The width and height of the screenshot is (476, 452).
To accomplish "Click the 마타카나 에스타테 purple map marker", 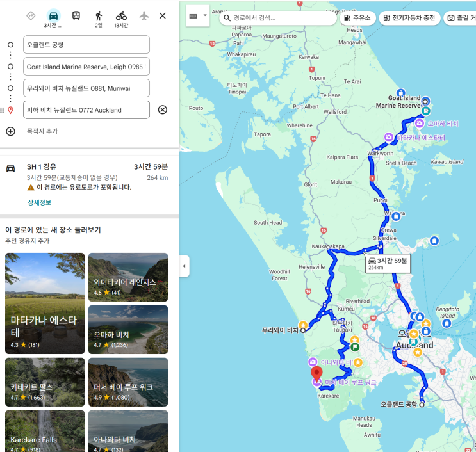I will (389, 137).
